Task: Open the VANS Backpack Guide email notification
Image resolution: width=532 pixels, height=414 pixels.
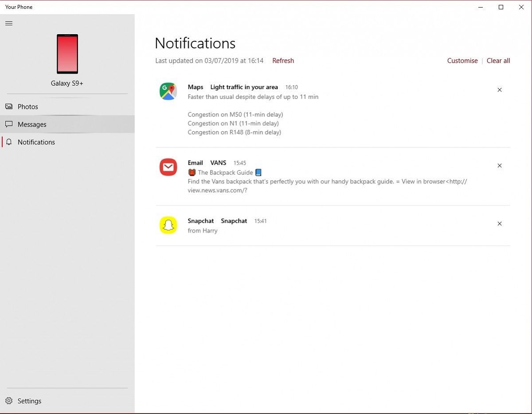Action: pyautogui.click(x=310, y=177)
